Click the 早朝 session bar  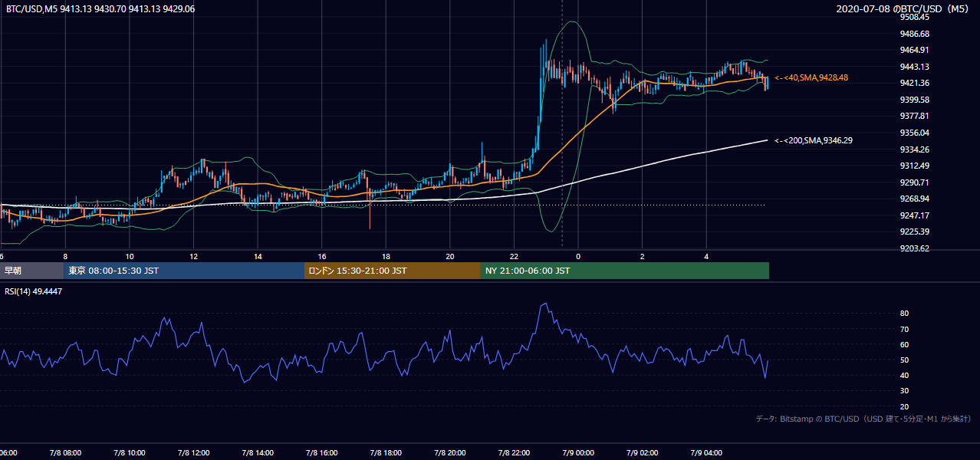(x=31, y=271)
